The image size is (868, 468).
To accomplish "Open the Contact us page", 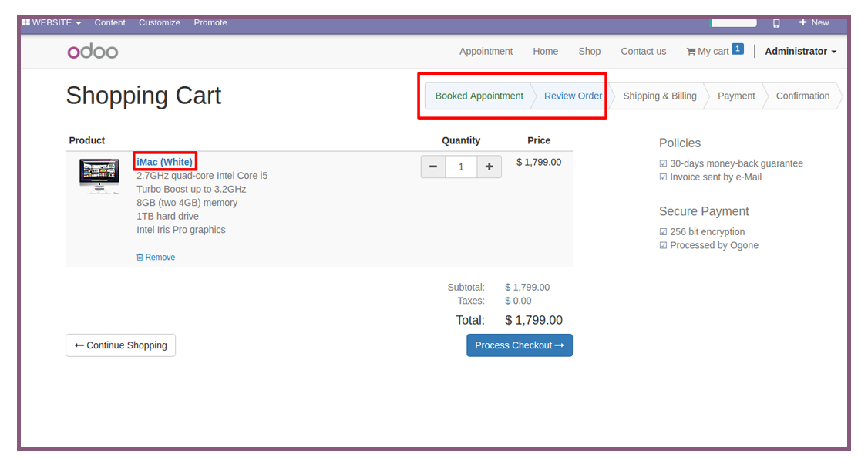I will tap(643, 51).
